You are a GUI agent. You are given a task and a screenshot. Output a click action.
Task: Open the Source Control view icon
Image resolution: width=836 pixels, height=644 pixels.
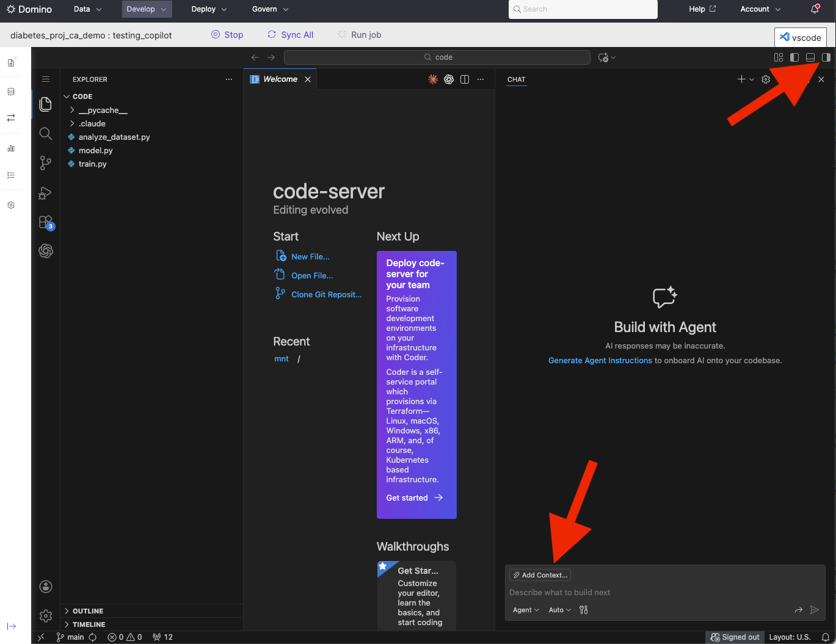point(45,162)
